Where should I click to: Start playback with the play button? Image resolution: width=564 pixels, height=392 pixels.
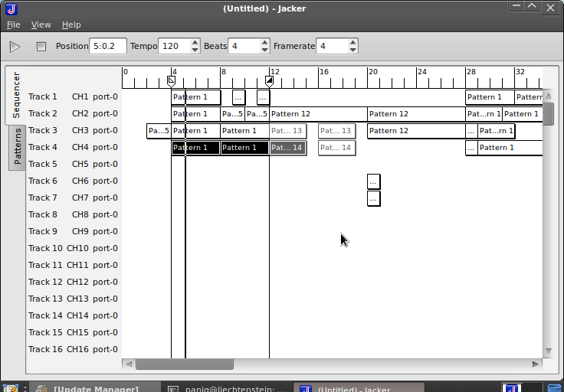[x=15, y=47]
